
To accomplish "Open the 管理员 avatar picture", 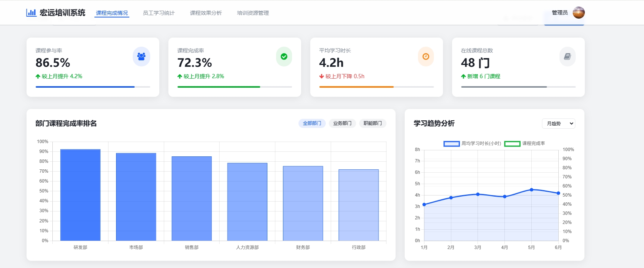I will 578,13.
